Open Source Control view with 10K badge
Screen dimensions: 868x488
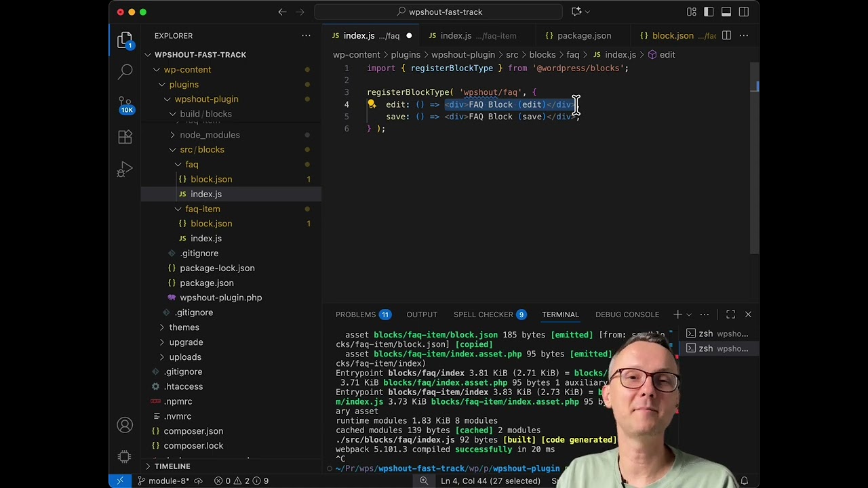point(125,104)
